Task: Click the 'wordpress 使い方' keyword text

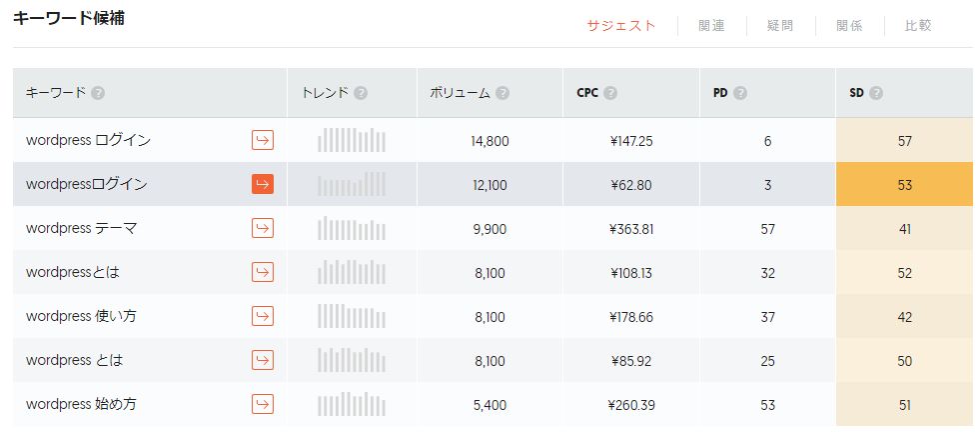Action: [82, 317]
